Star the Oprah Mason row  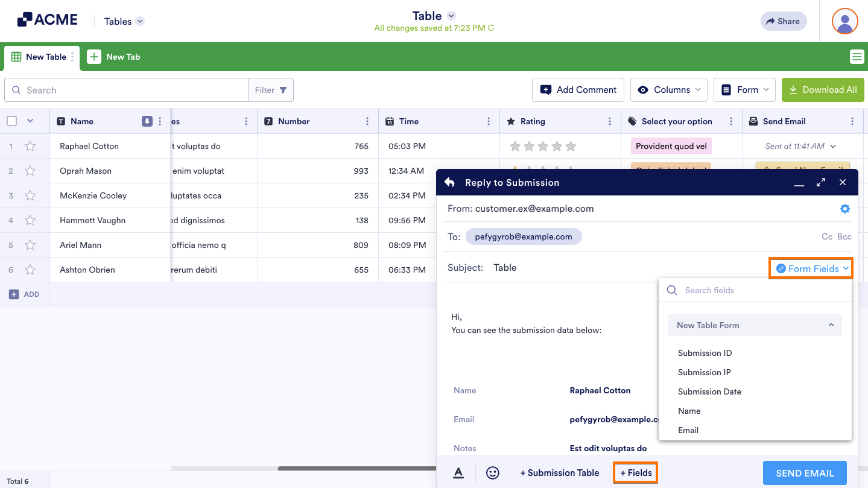30,171
